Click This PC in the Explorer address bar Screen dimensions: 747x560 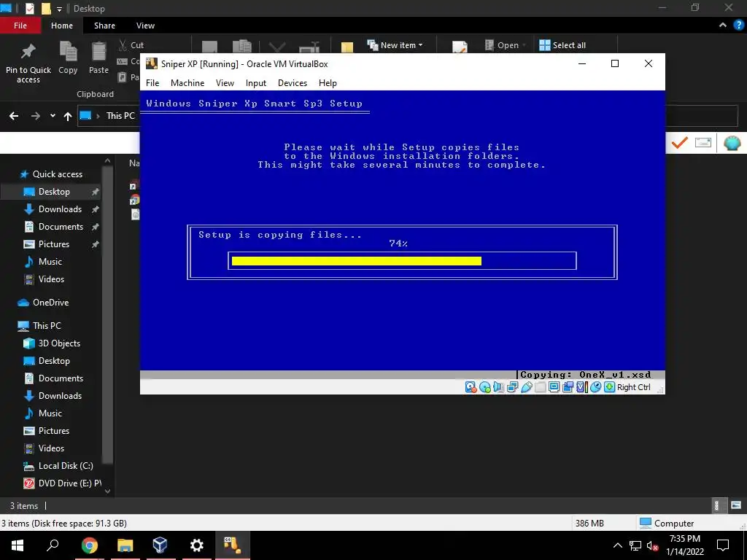pos(120,116)
